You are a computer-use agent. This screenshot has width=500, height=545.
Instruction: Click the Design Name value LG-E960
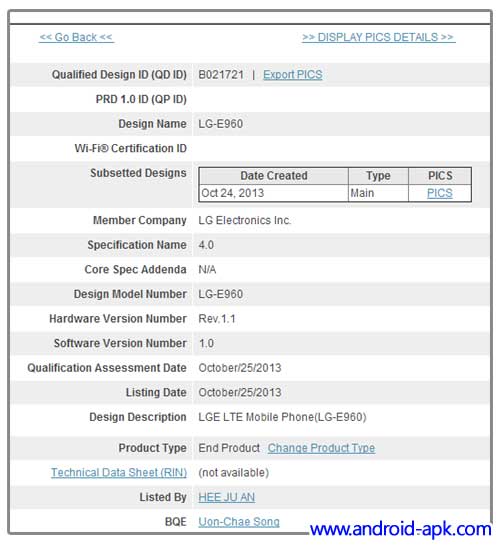click(x=220, y=124)
